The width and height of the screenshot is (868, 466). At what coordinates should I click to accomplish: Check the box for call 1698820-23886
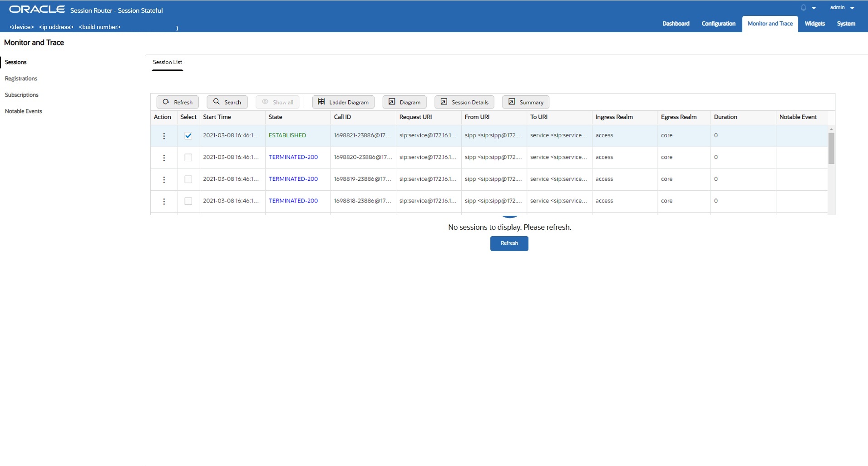(188, 158)
